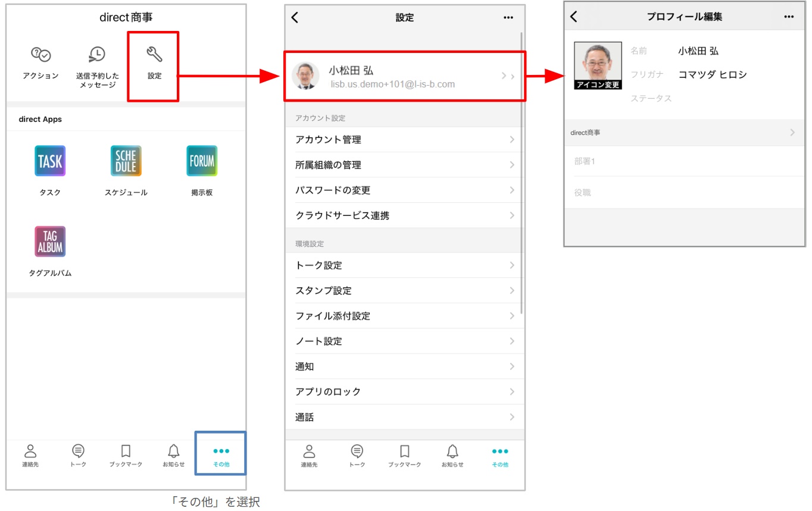Open クラウドサービス連携 settings row
This screenshot has height=511, width=812.
point(404,215)
